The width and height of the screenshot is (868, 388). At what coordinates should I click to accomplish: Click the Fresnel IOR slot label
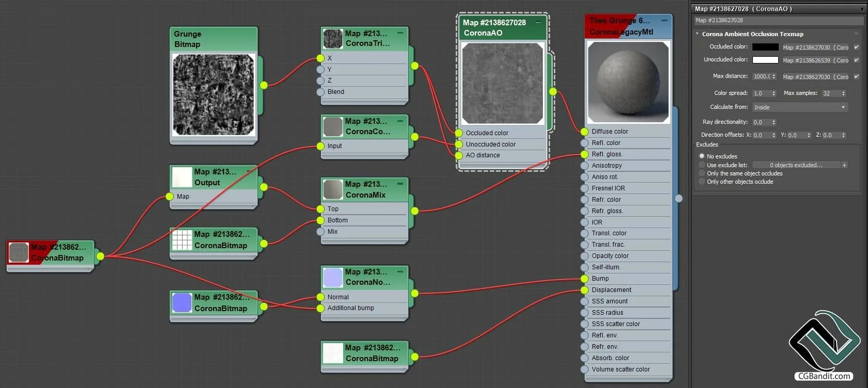click(608, 188)
